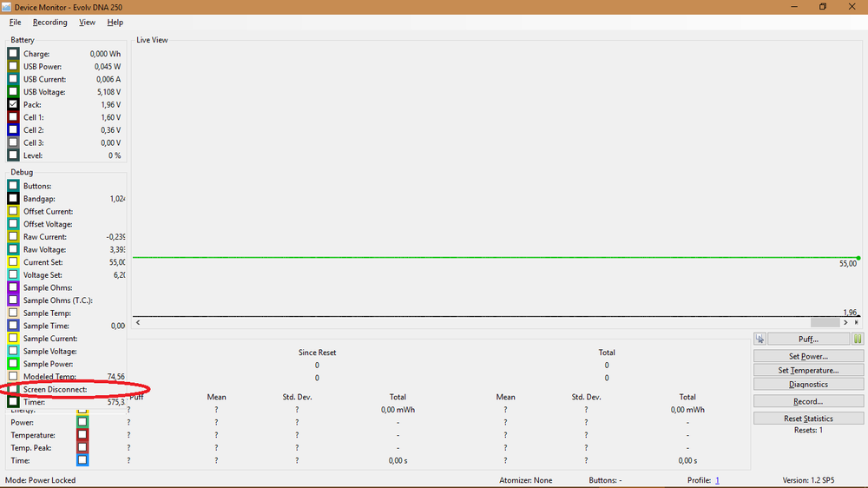Jump to end of graph scrollbar icon

tap(857, 322)
